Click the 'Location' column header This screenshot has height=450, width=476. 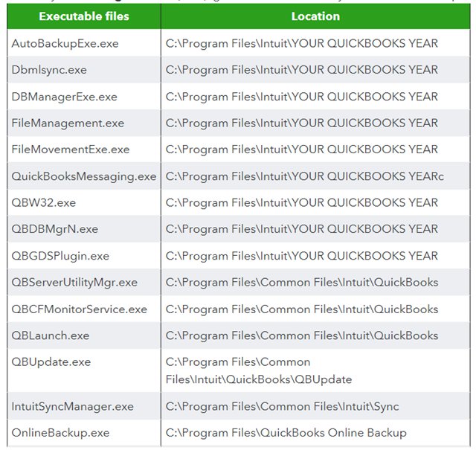[x=315, y=16]
